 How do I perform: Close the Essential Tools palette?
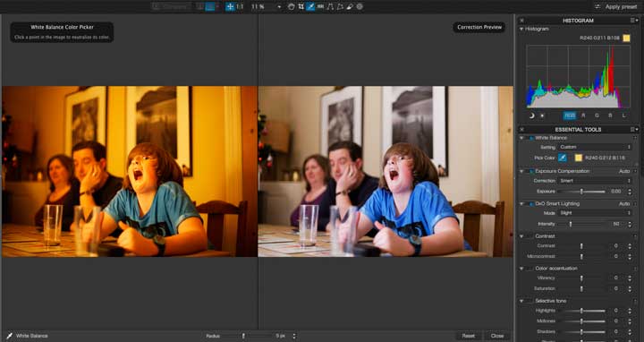point(521,129)
